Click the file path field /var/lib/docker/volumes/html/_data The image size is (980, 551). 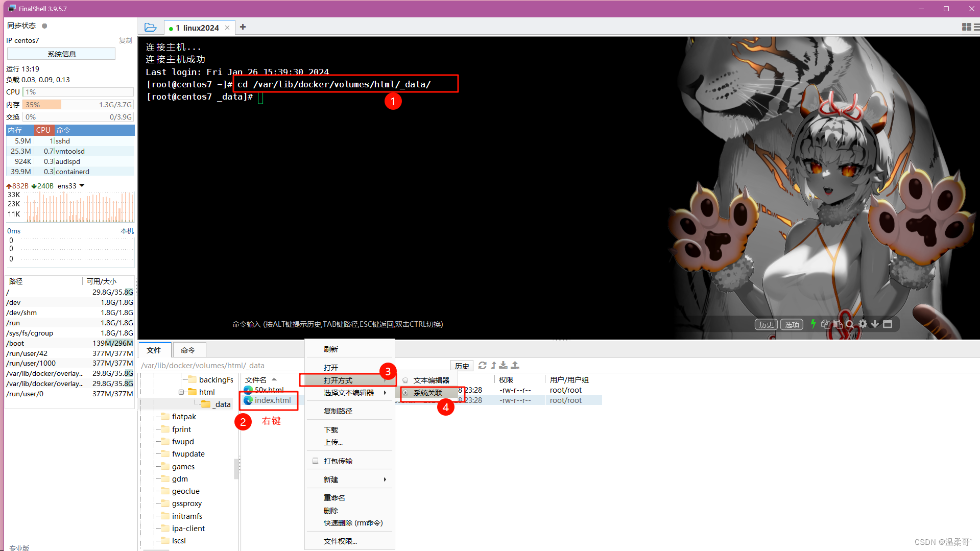(294, 366)
